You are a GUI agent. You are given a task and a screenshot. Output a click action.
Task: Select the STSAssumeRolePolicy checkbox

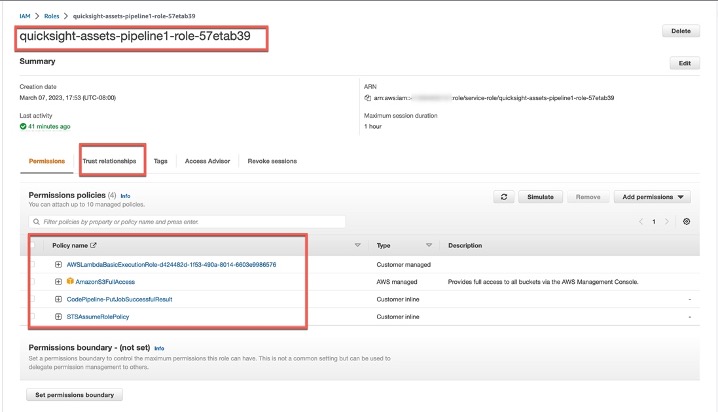(x=33, y=316)
